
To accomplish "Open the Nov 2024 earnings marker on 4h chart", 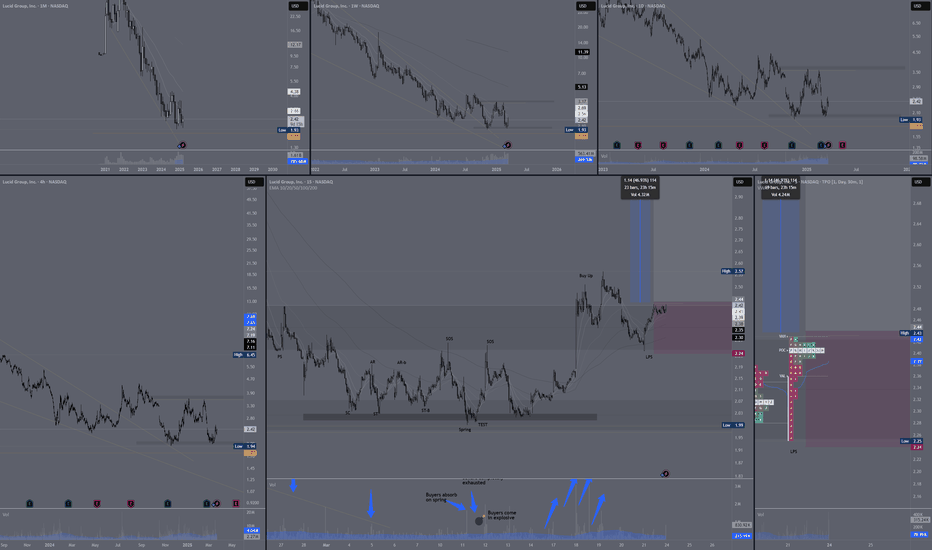I will tap(168, 504).
